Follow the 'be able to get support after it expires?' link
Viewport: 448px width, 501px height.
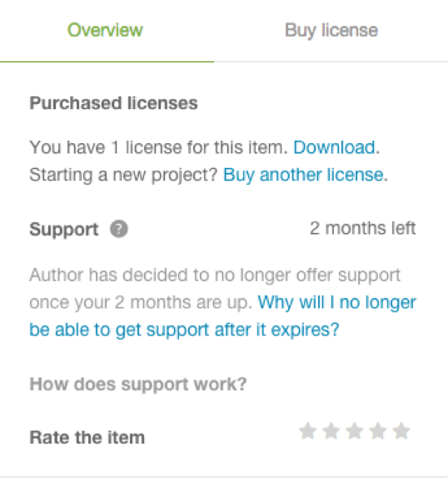coord(184,330)
